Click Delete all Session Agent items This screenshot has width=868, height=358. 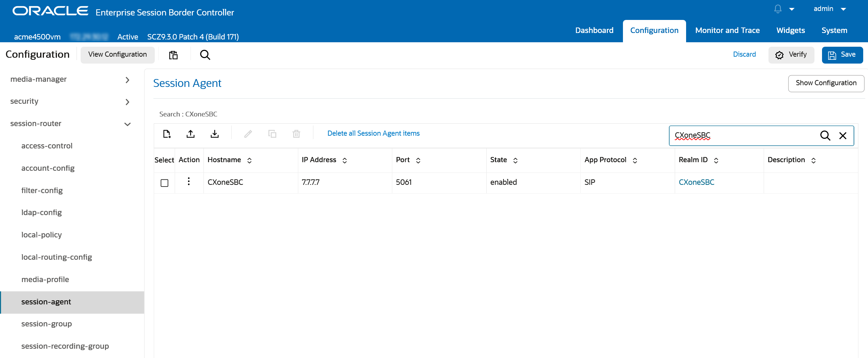click(373, 133)
